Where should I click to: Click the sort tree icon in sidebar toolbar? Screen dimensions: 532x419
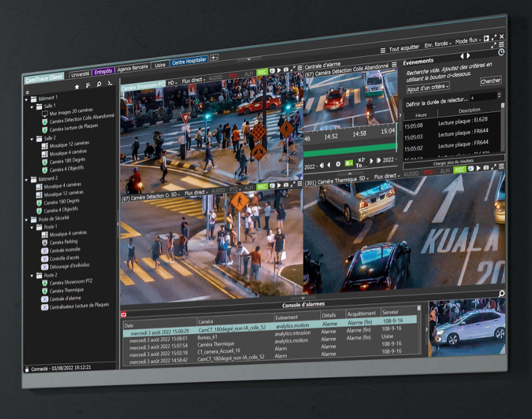pos(88,85)
